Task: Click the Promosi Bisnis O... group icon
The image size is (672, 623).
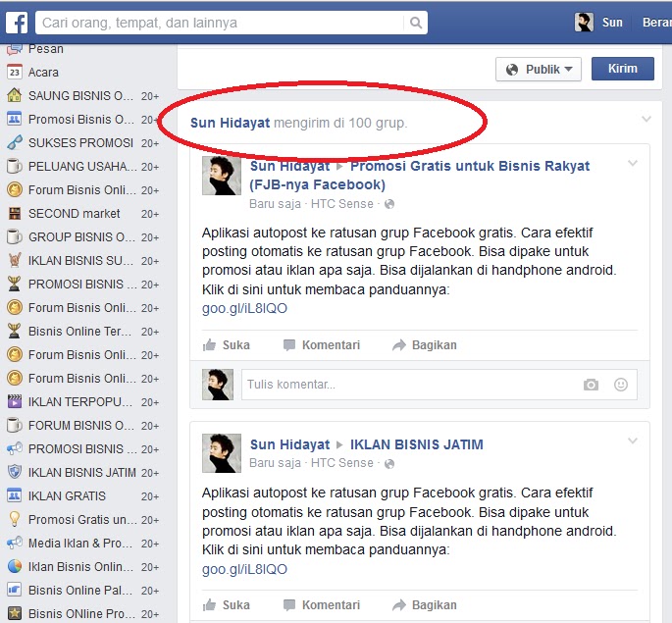Action: (x=14, y=119)
